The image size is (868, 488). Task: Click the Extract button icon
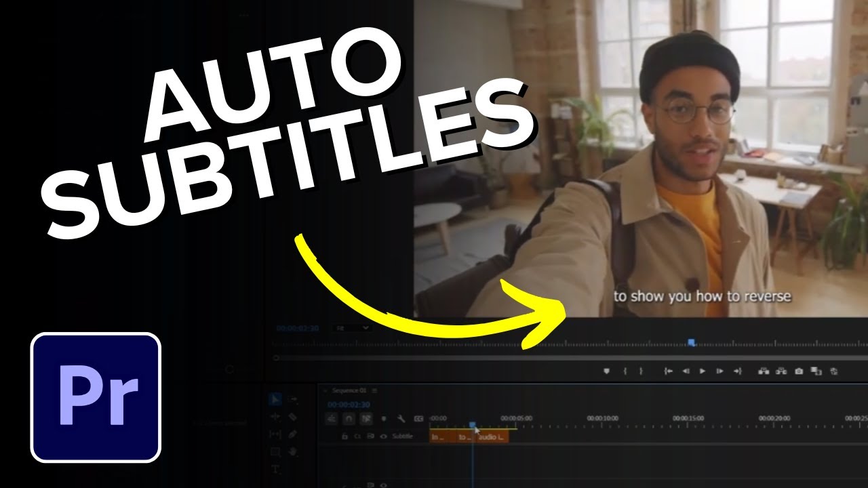[x=781, y=371]
